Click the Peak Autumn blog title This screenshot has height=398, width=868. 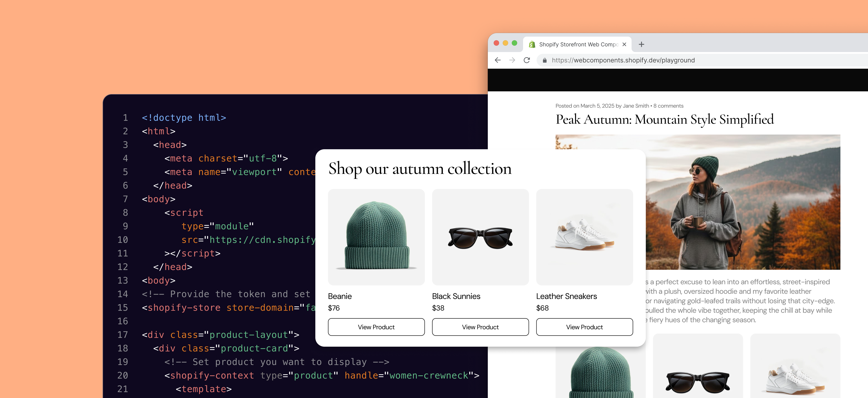coord(665,120)
